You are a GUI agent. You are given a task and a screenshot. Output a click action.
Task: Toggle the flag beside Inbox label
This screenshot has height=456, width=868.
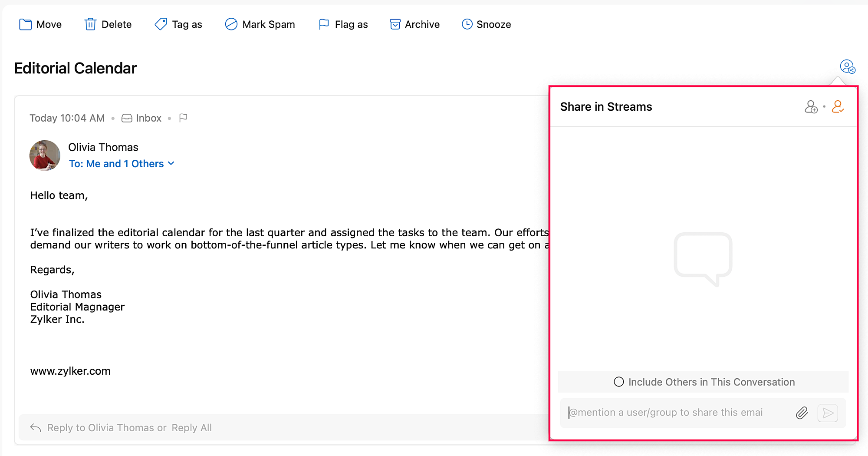[183, 118]
